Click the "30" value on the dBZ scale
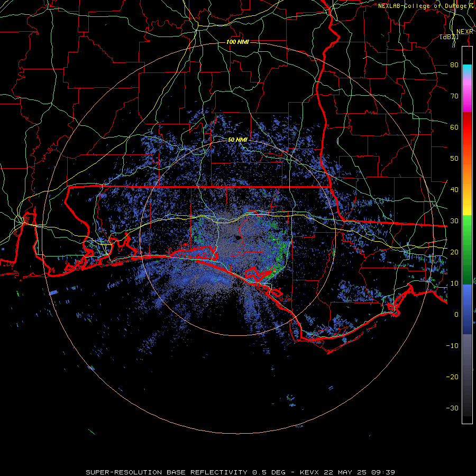 tap(454, 221)
